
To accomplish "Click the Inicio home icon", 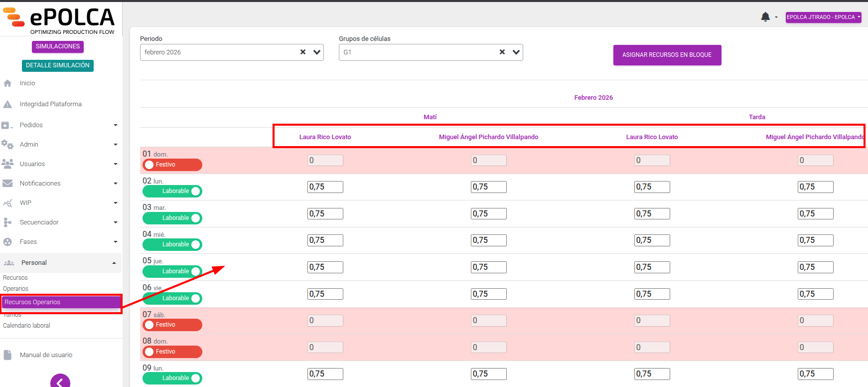I will [7, 83].
